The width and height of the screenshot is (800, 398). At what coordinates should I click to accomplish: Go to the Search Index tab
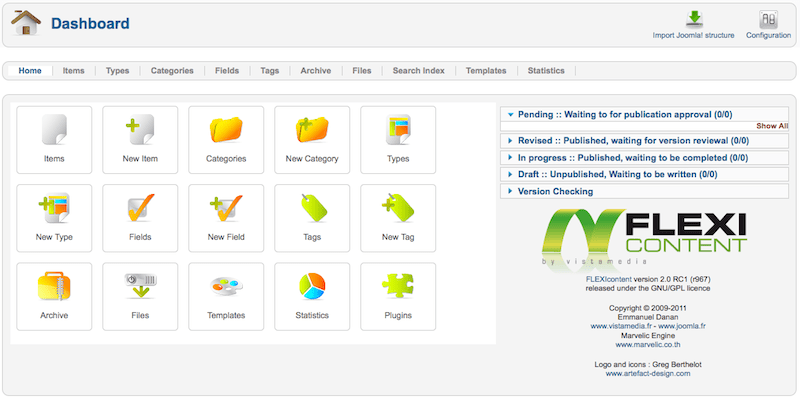(418, 71)
